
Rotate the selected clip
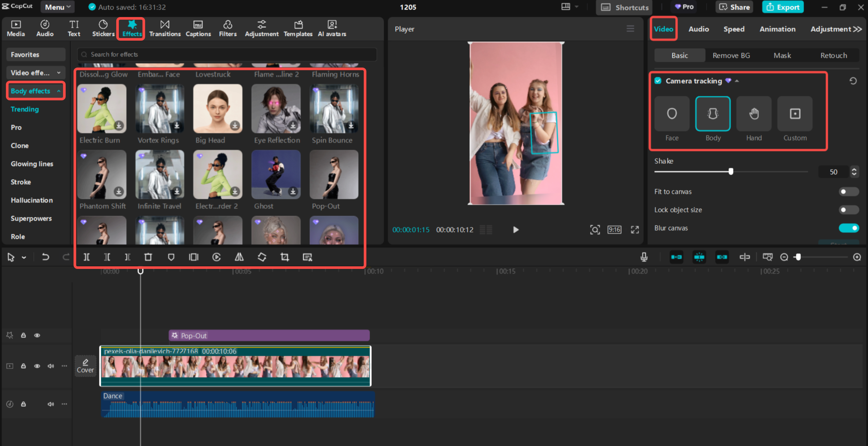[x=262, y=257]
